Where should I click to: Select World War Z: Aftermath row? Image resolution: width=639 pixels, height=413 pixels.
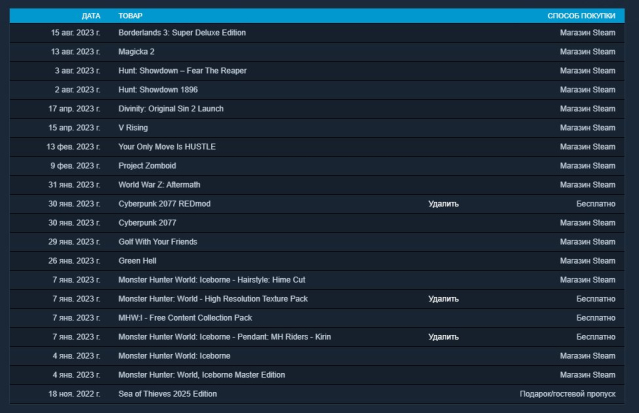pos(160,185)
